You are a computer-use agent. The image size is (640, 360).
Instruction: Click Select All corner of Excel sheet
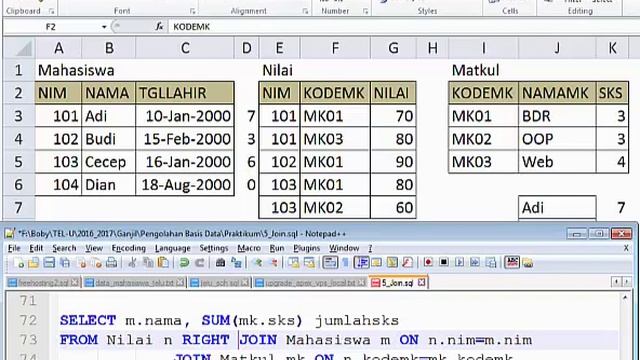point(19,48)
